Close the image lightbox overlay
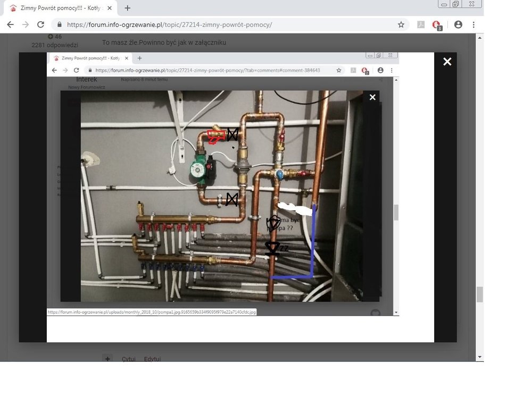The width and height of the screenshot is (532, 398). [447, 62]
